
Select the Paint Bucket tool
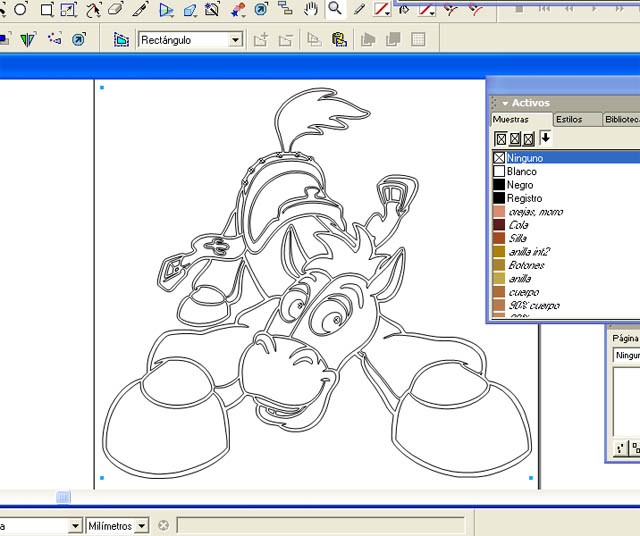404,9
